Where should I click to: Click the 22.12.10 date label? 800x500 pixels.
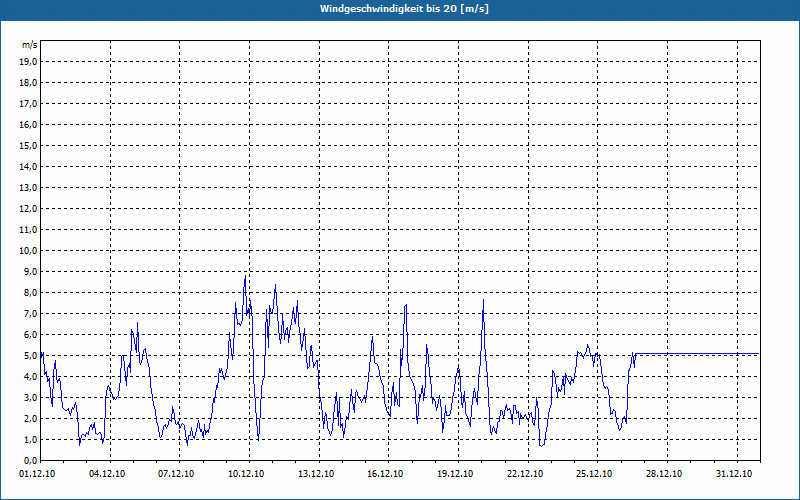[x=525, y=474]
